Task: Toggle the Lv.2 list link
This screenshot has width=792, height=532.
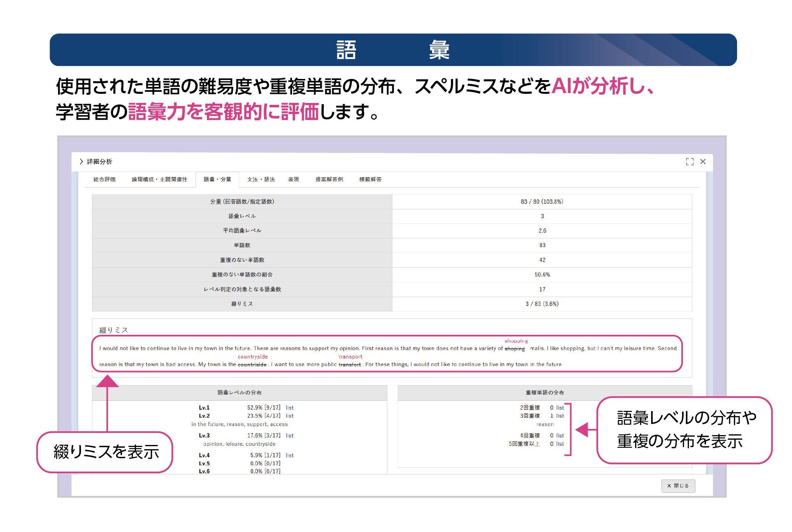Action: point(290,416)
